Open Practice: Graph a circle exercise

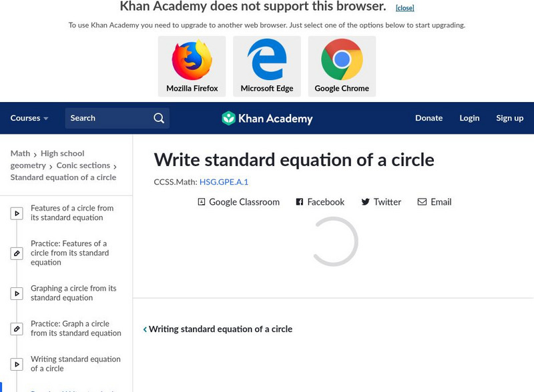point(75,329)
